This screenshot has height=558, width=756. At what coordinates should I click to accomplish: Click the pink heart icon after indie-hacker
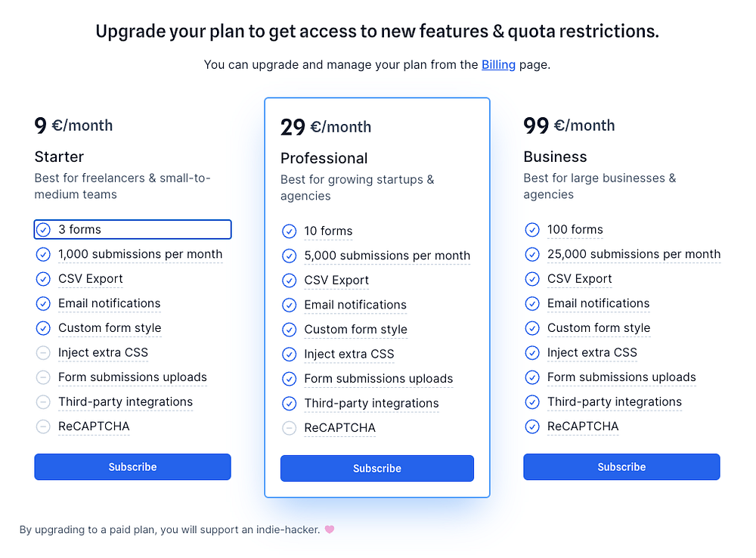click(329, 529)
